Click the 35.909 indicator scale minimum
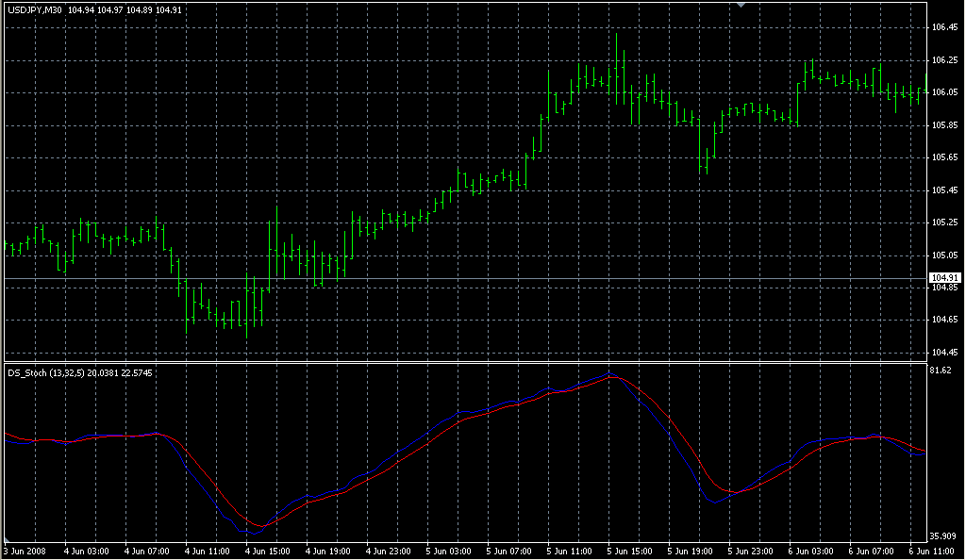This screenshot has width=966, height=560. point(942,535)
